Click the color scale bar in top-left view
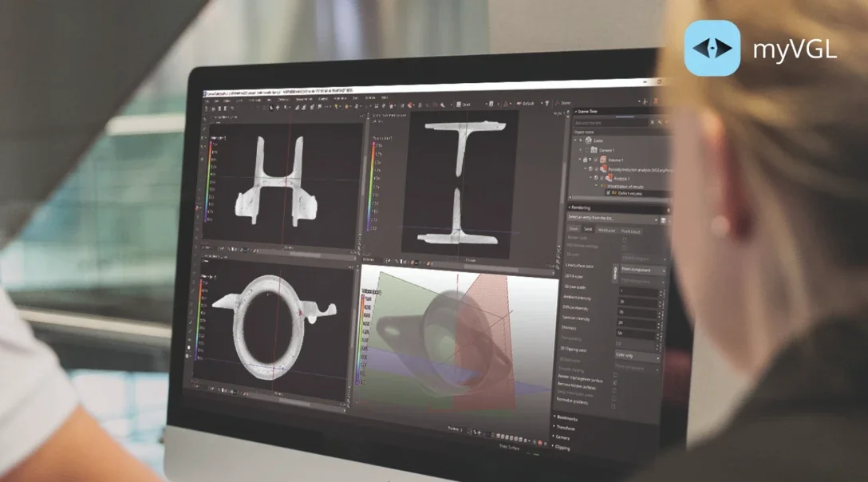The image size is (868, 482). (210, 180)
